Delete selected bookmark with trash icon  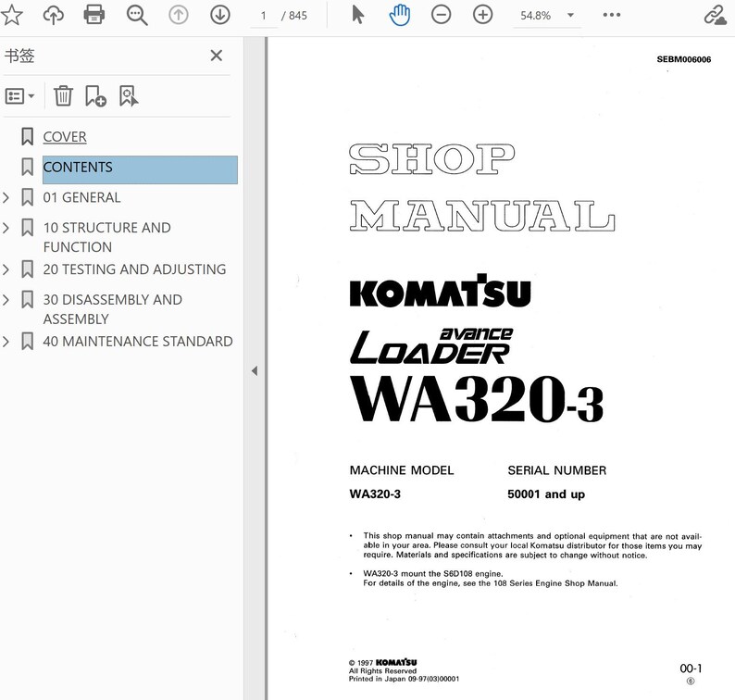63,96
